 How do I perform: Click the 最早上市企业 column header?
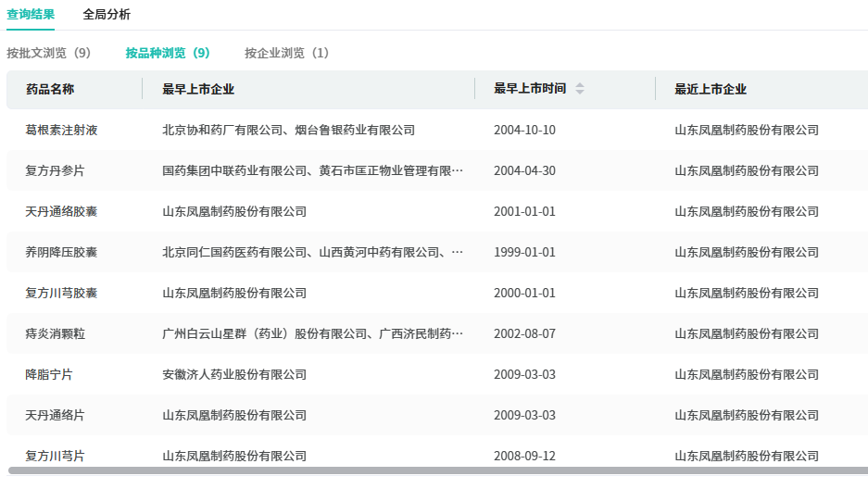[x=198, y=89]
